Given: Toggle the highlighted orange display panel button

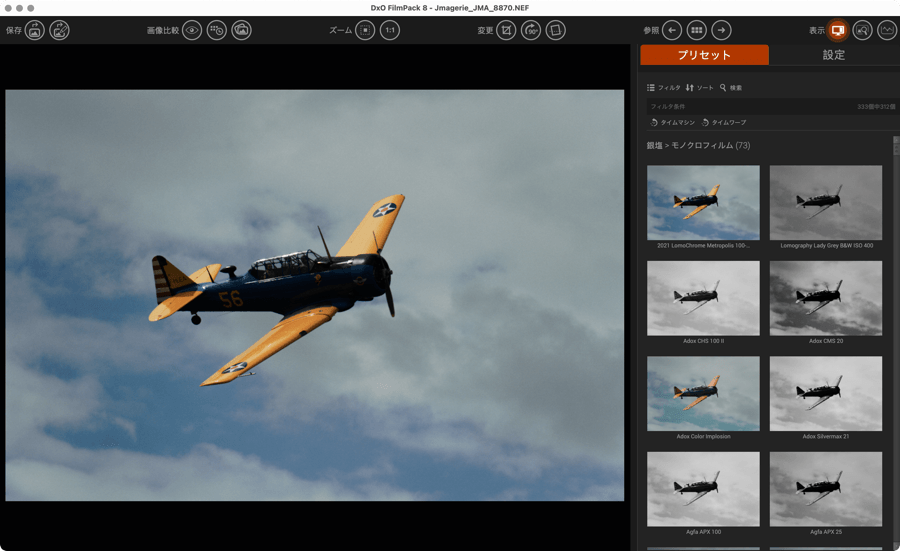Looking at the screenshot, I should [838, 31].
